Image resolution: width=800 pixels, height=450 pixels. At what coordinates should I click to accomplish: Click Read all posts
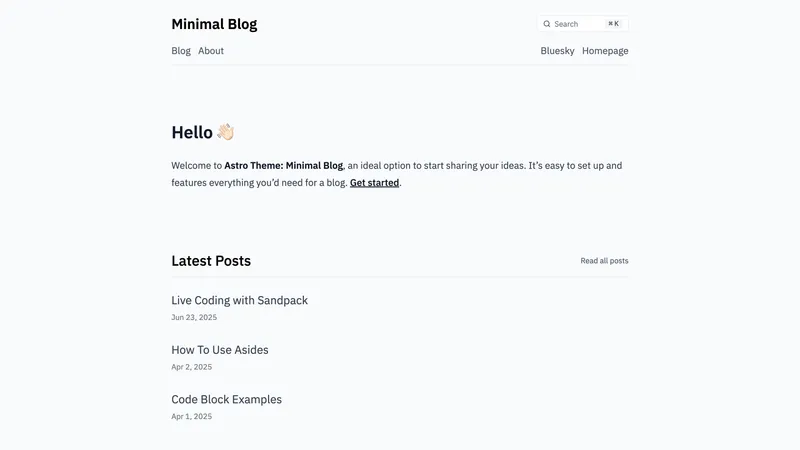604,261
